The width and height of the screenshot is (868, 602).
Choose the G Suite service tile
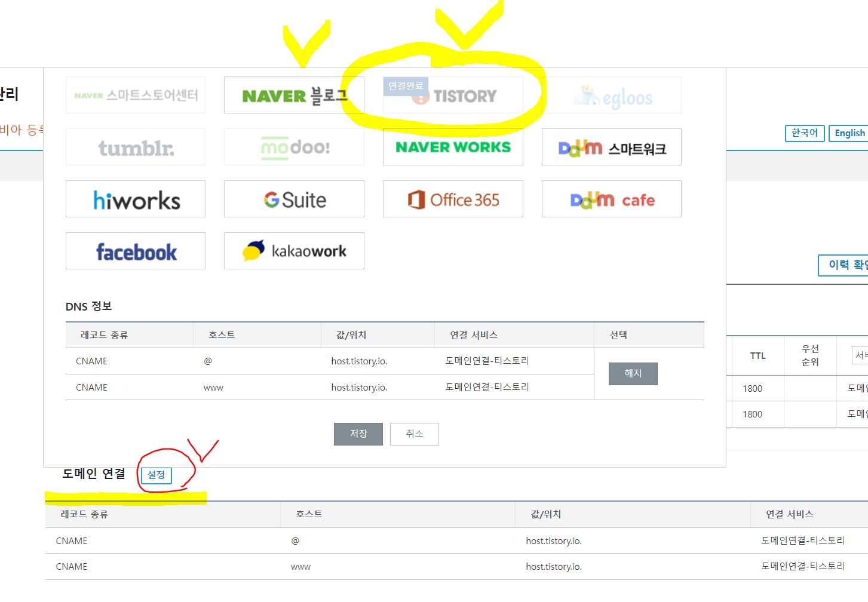294,199
